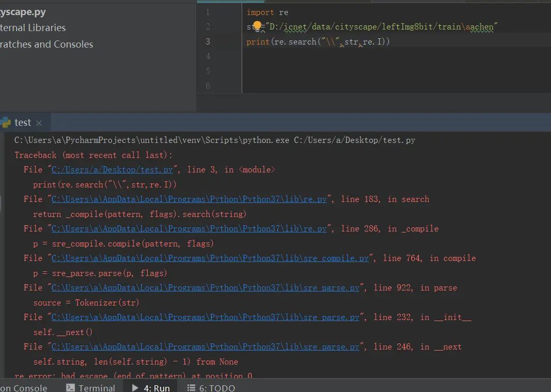Click the 're.error: bad escape' message
The width and height of the screenshot is (551, 392).
point(134,375)
